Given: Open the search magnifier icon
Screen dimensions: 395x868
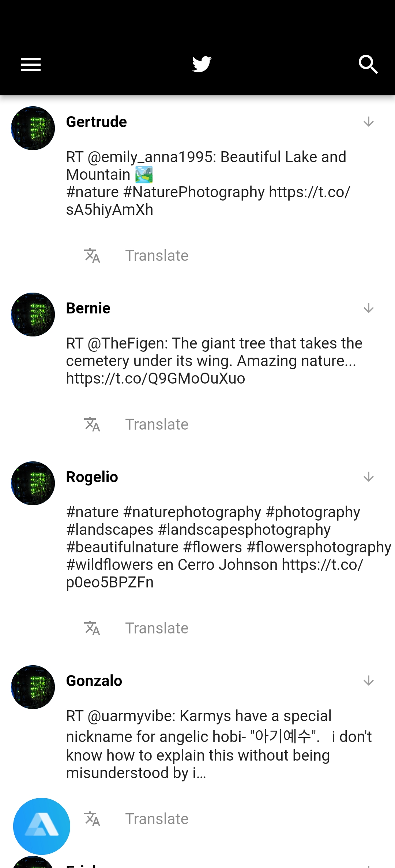Looking at the screenshot, I should (368, 65).
